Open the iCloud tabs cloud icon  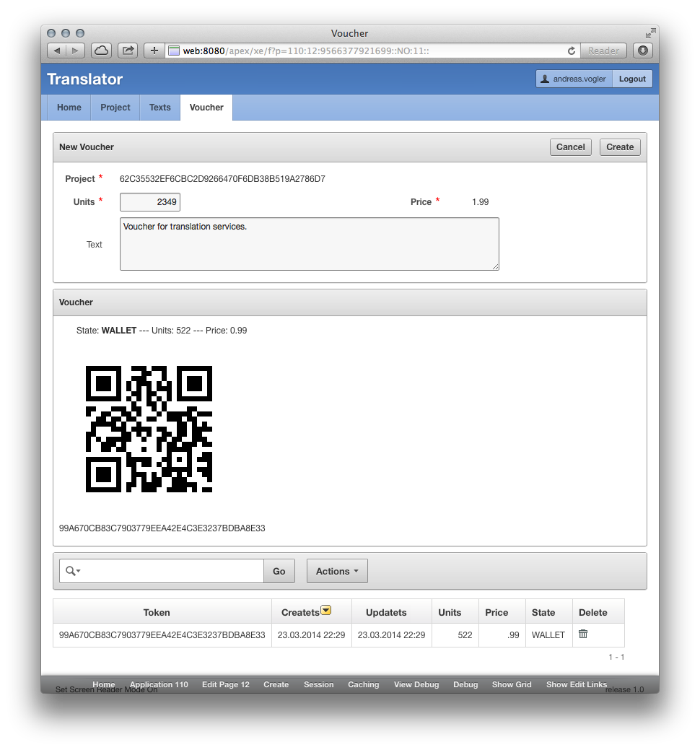click(x=101, y=51)
